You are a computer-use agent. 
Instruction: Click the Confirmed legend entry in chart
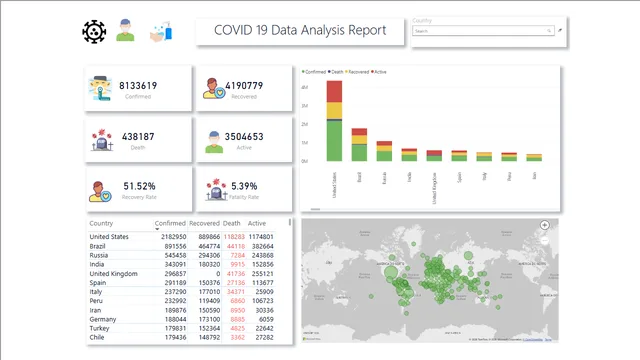(x=314, y=72)
